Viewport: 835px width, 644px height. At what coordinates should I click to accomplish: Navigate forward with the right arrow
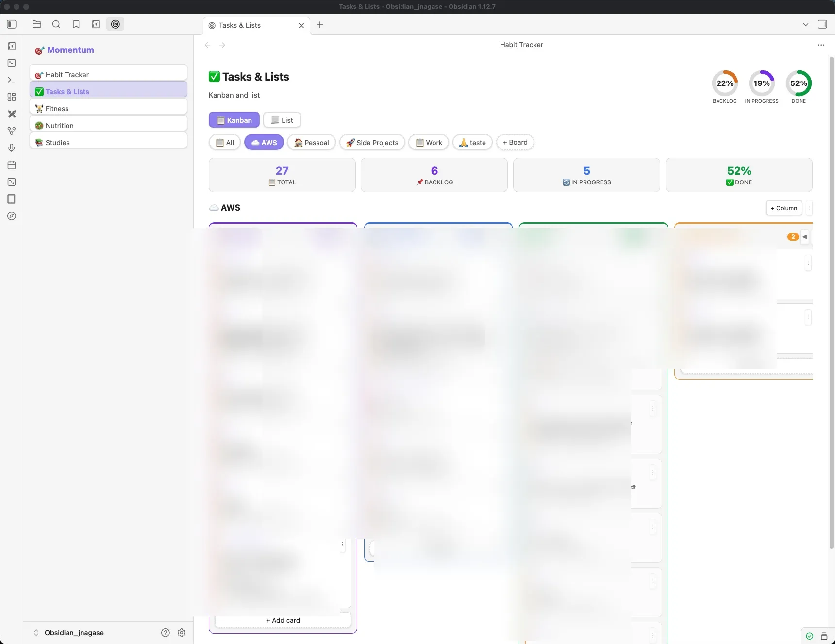222,45
